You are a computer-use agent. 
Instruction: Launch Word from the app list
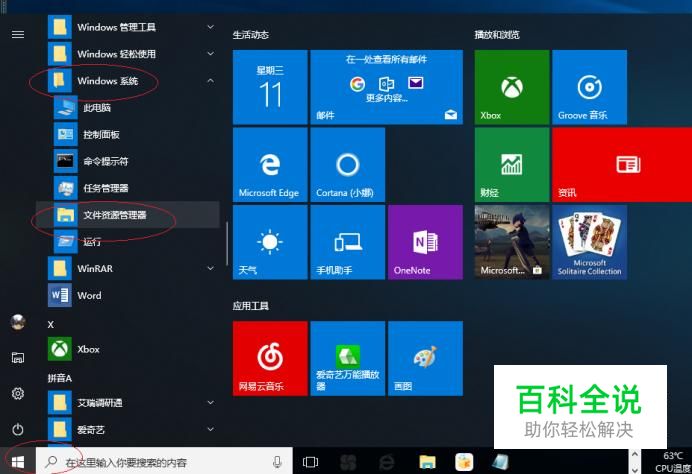(128, 296)
